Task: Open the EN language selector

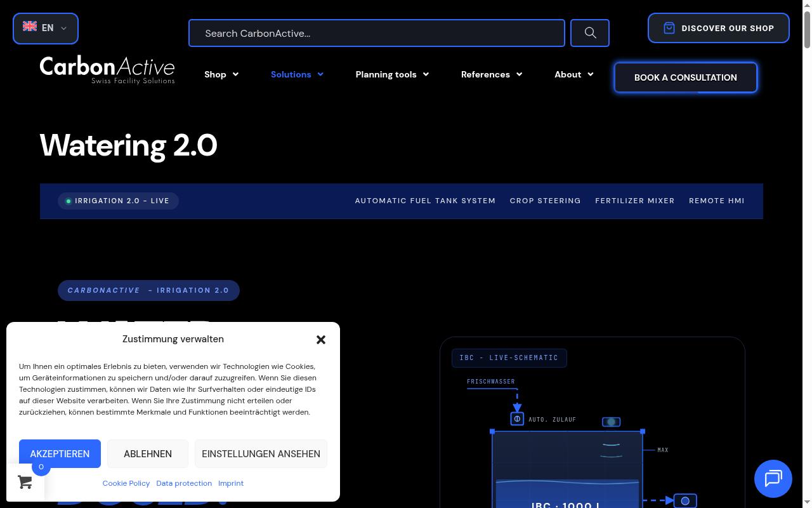Action: click(46, 29)
